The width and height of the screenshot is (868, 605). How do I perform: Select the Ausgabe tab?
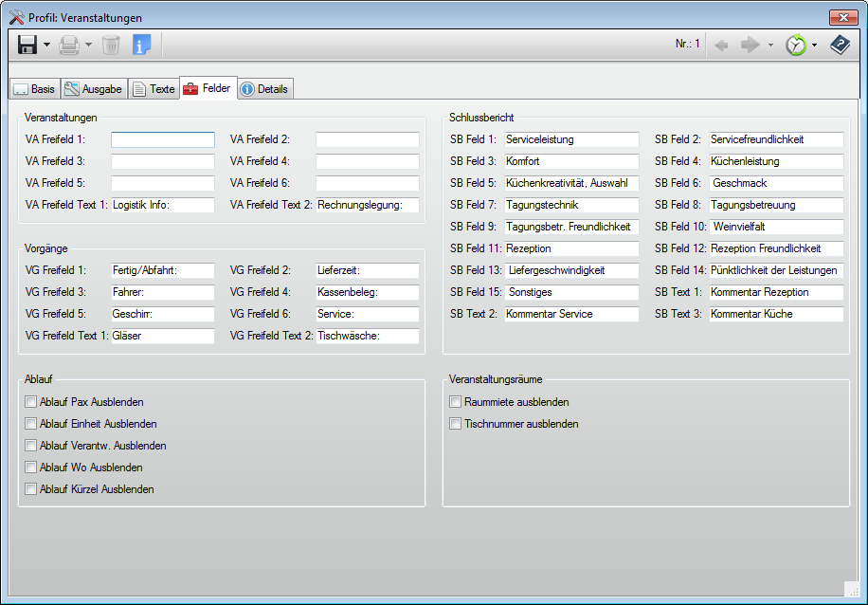pos(94,89)
